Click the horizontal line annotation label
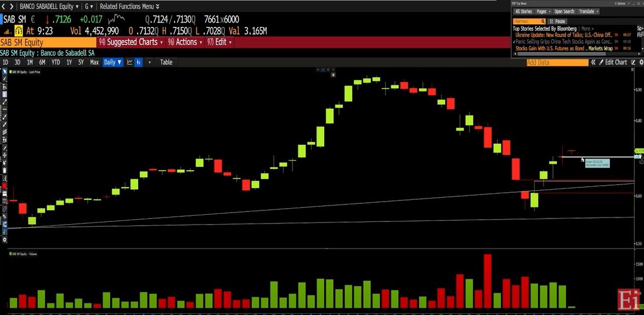644x315 pixels. pos(597,163)
